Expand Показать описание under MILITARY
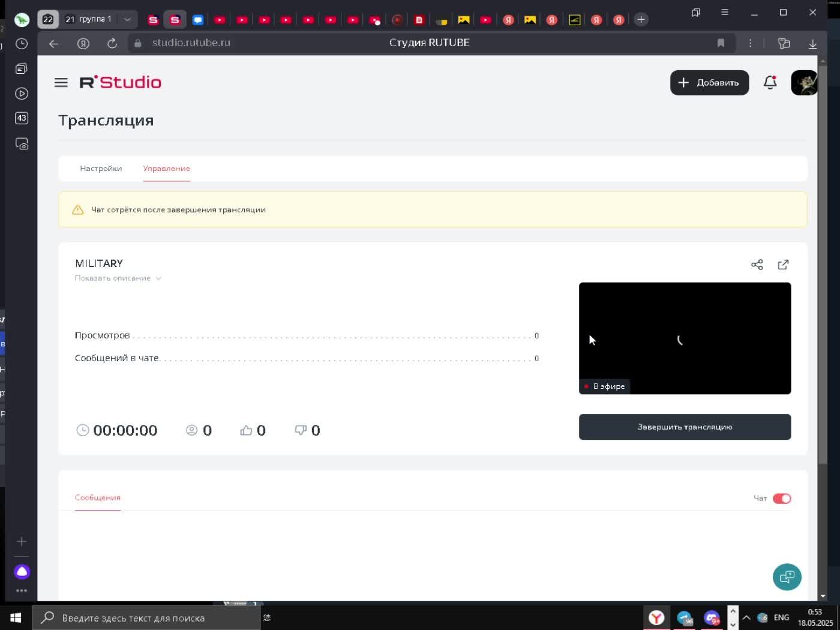840x630 pixels. coord(118,278)
